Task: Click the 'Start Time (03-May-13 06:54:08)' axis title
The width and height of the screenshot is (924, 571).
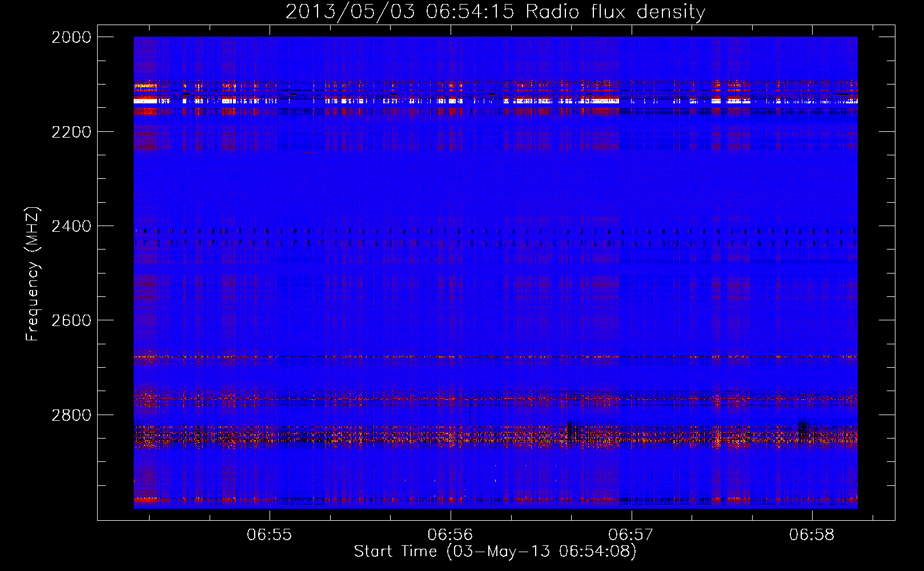Action: tap(495, 552)
